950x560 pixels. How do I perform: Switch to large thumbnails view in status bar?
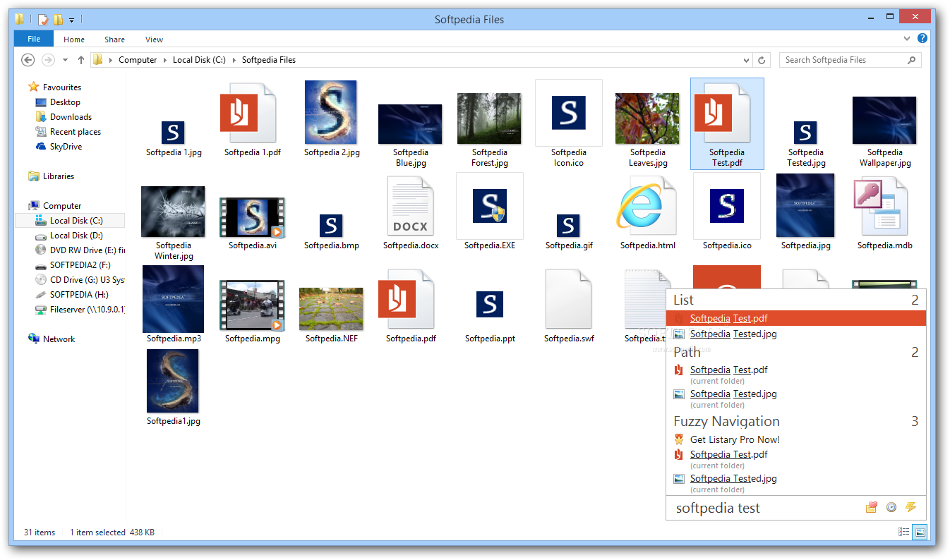920,532
